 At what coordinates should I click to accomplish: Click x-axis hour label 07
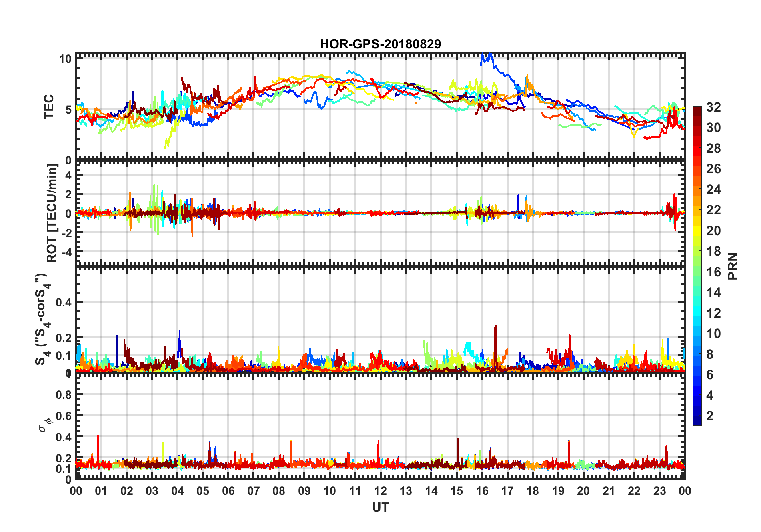tap(254, 491)
